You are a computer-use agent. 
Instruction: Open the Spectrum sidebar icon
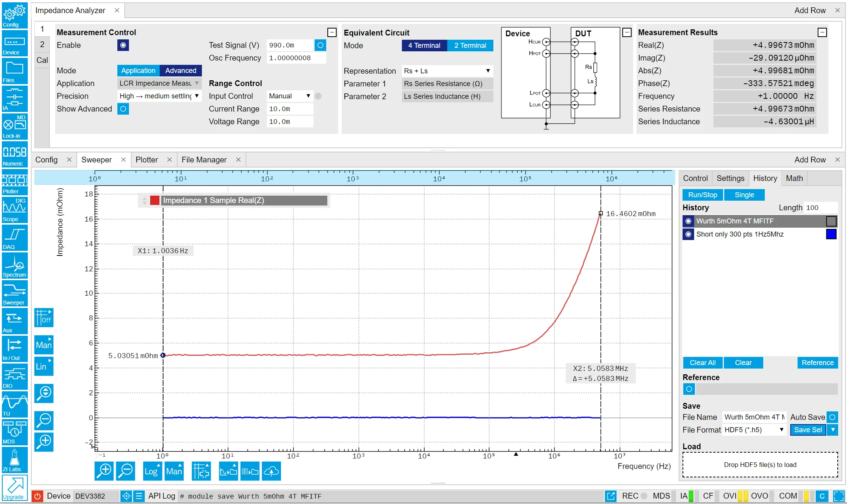[15, 266]
